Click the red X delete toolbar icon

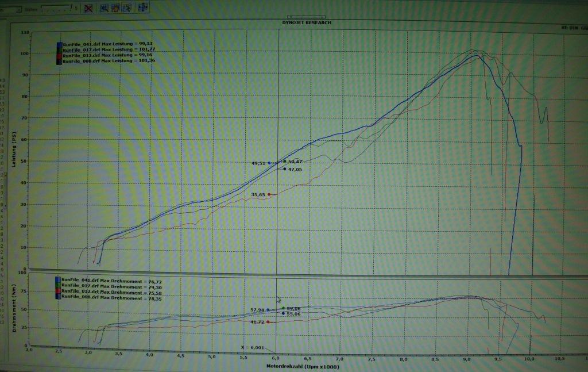pyautogui.click(x=88, y=8)
